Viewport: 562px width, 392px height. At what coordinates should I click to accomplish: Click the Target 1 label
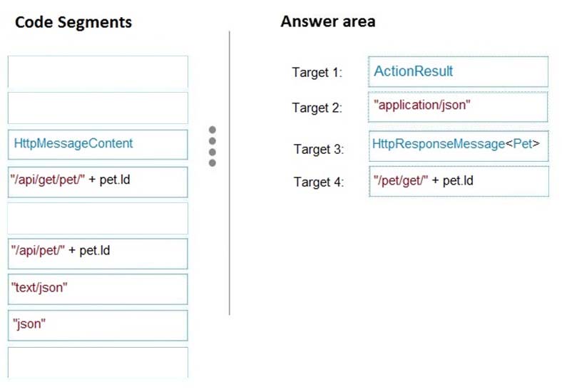pos(317,73)
